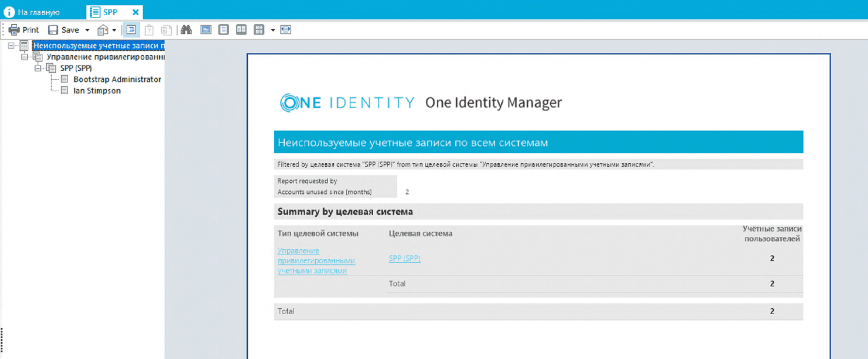Save the report with the Save button
The width and height of the screenshot is (868, 359).
pos(63,30)
